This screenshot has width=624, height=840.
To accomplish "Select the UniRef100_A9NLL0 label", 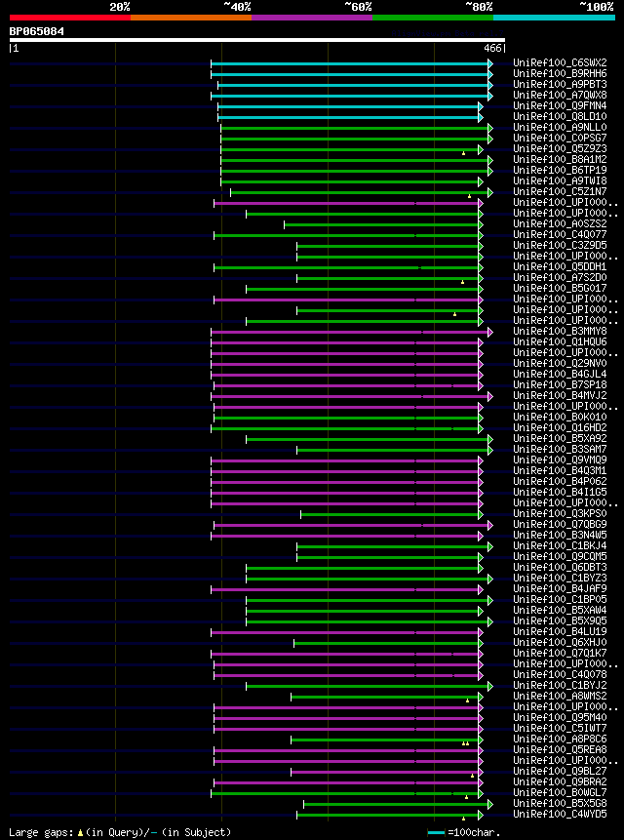I will coord(560,127).
